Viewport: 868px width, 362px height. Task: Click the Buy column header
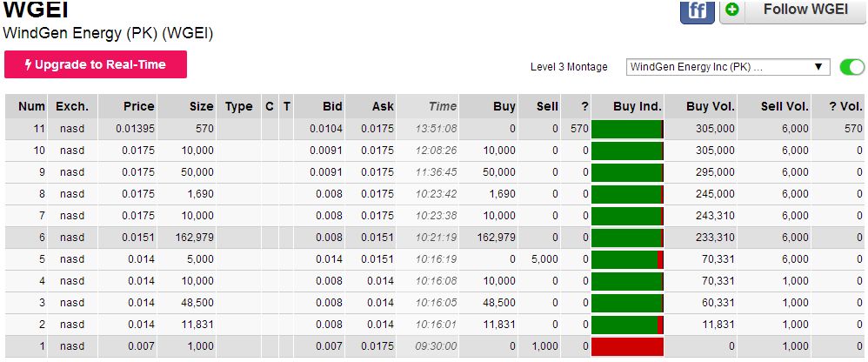pyautogui.click(x=489, y=106)
